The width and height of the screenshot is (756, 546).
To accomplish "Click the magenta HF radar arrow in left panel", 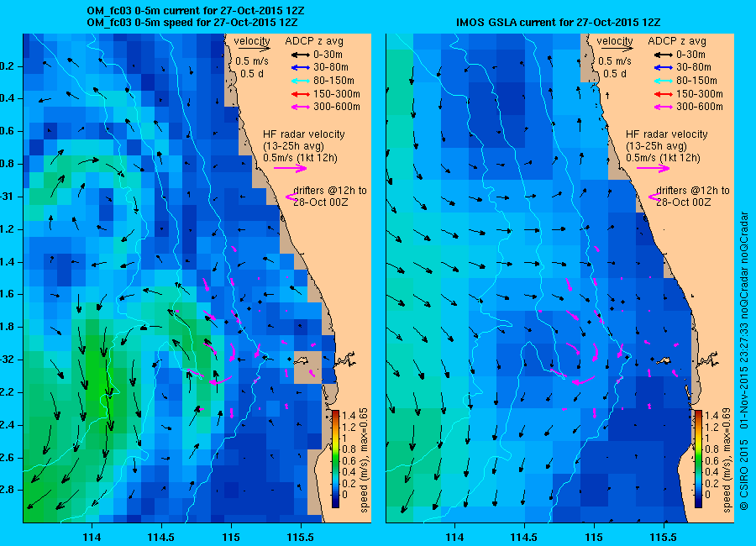I will [x=291, y=168].
